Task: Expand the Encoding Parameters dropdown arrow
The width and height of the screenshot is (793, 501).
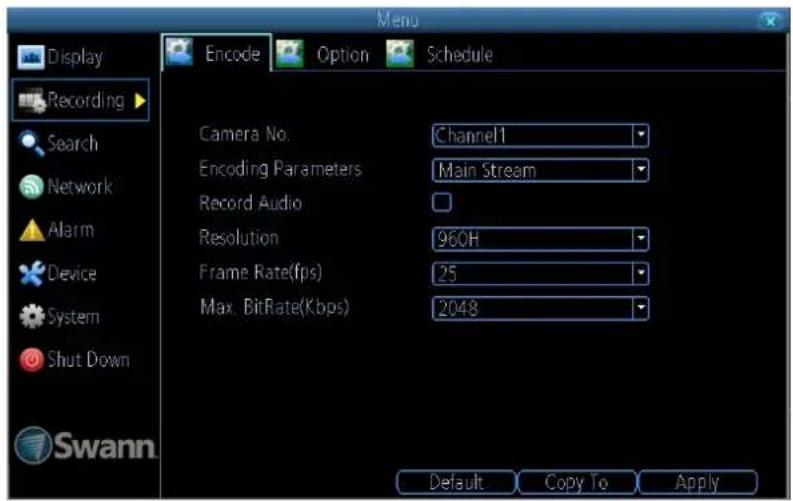Action: pyautogui.click(x=641, y=170)
